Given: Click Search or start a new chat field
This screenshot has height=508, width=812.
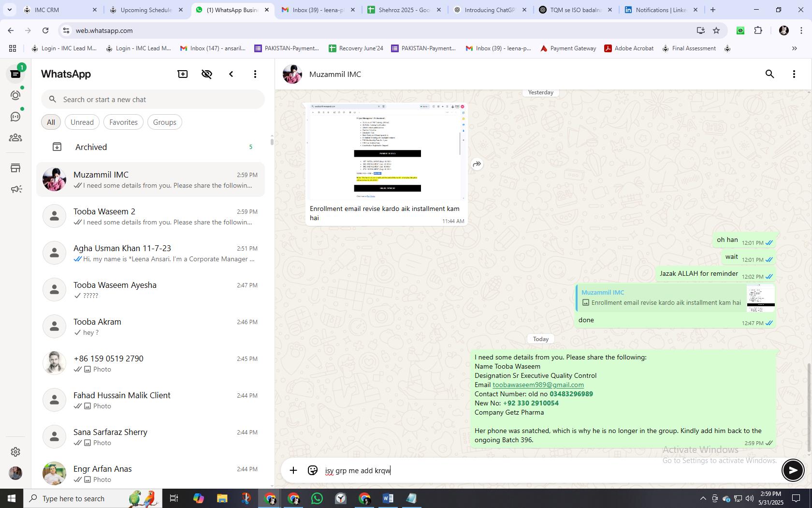Looking at the screenshot, I should pyautogui.click(x=153, y=100).
